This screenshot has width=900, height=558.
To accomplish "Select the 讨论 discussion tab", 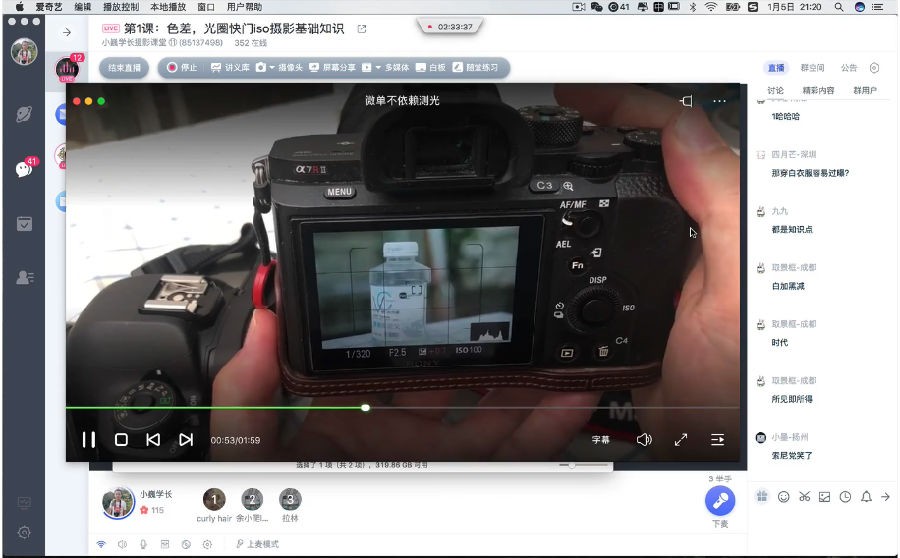I will pos(775,91).
